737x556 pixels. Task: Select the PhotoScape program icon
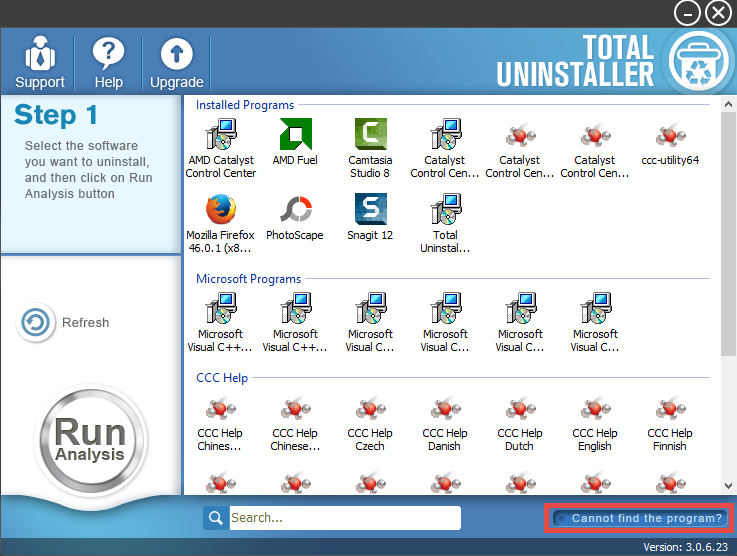tap(295, 211)
